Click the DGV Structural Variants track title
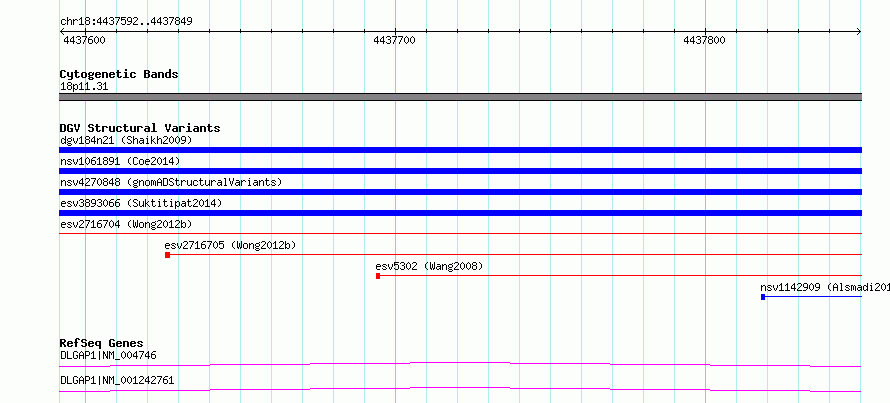The height and width of the screenshot is (403, 890). 140,128
